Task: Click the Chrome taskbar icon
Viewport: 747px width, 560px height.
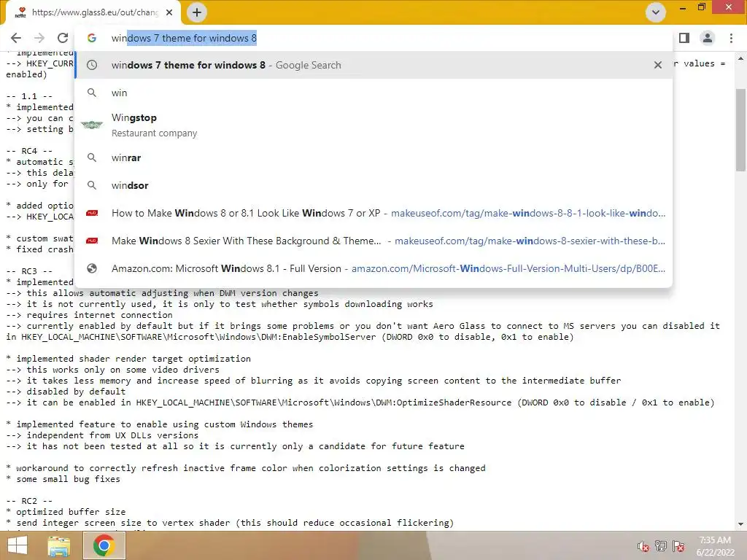Action: point(104,545)
